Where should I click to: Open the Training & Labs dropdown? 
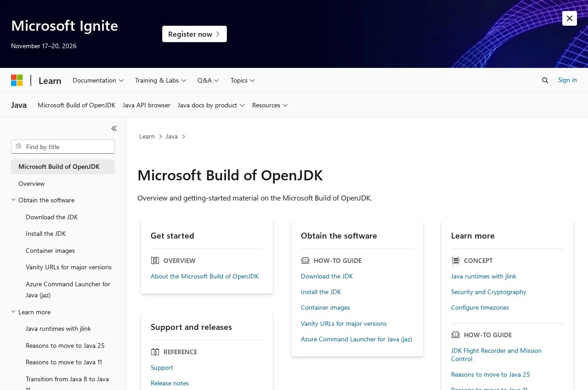point(161,80)
